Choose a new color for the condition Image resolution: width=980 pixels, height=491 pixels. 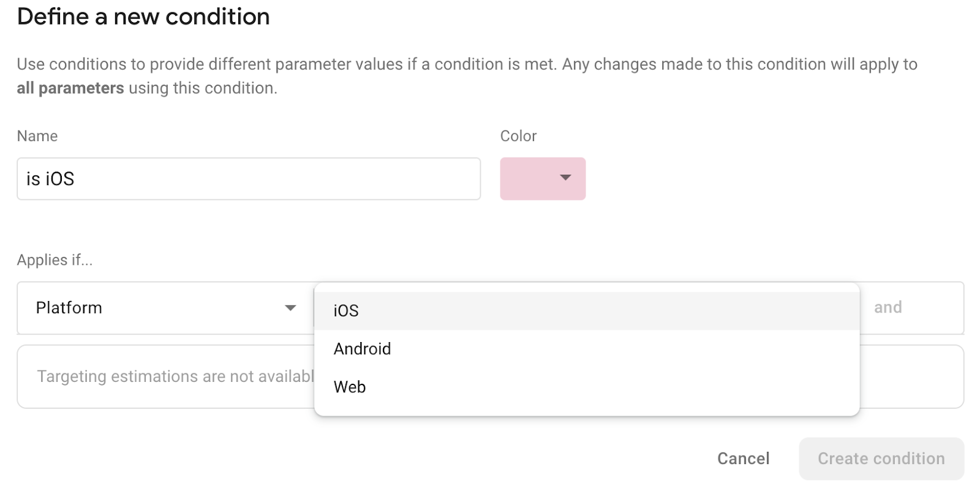(x=543, y=178)
